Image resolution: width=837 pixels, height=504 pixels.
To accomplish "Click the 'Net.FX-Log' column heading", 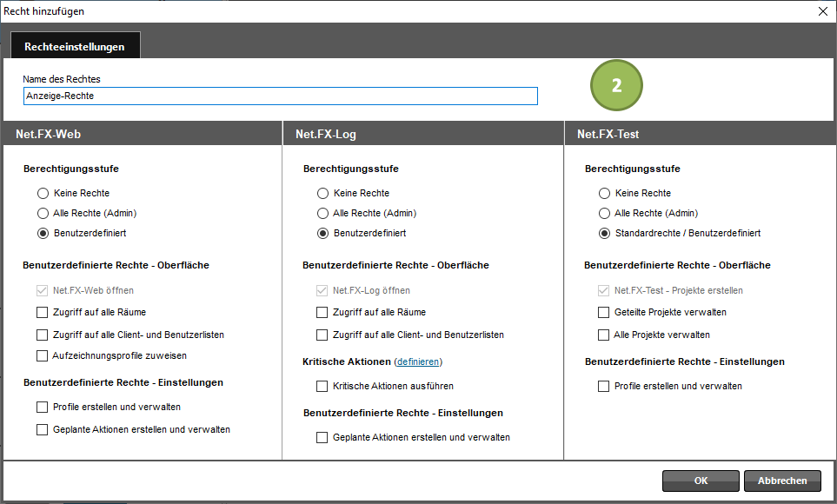I will [x=326, y=134].
